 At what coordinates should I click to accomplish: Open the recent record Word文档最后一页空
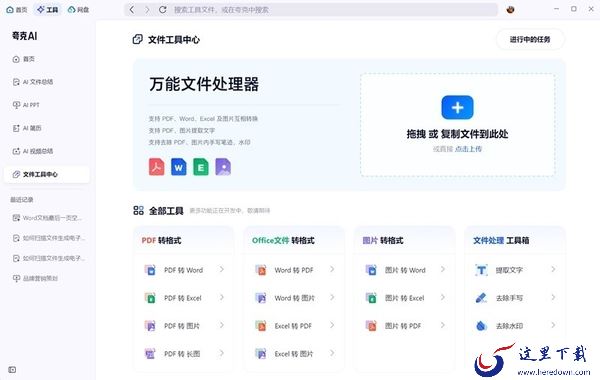(x=47, y=218)
